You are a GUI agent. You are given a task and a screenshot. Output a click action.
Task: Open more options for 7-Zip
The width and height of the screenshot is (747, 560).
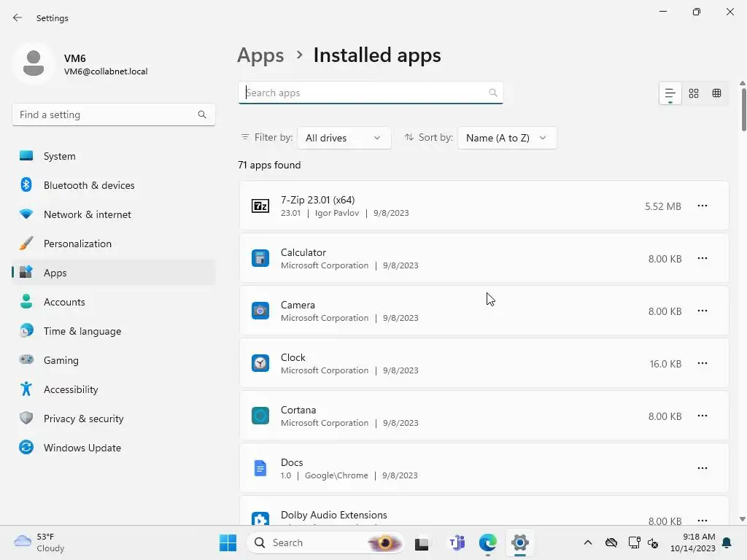(702, 206)
